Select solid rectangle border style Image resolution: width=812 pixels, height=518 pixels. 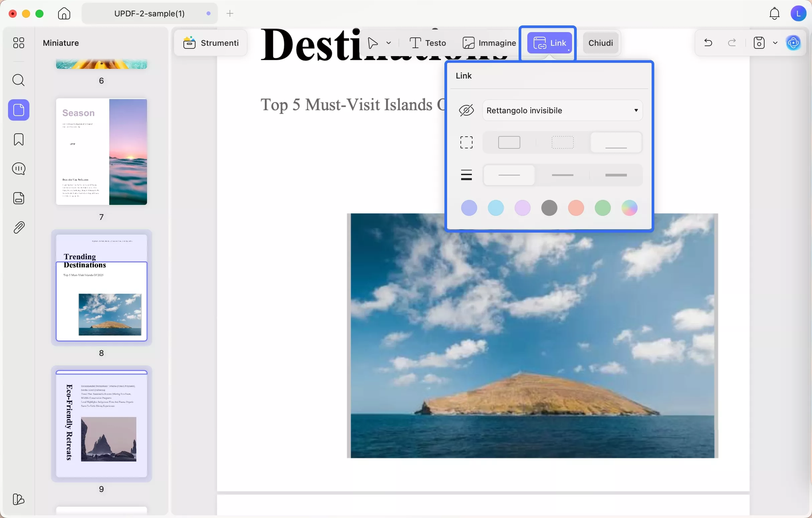point(509,142)
